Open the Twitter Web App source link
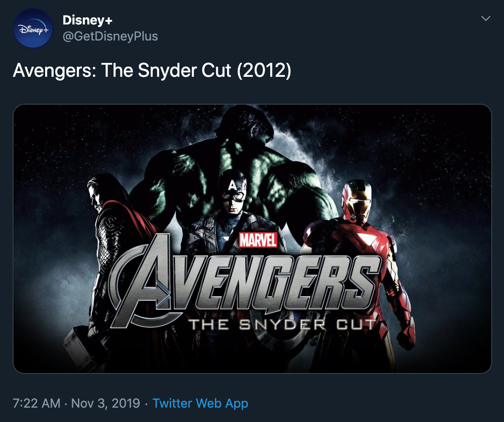 (200, 403)
